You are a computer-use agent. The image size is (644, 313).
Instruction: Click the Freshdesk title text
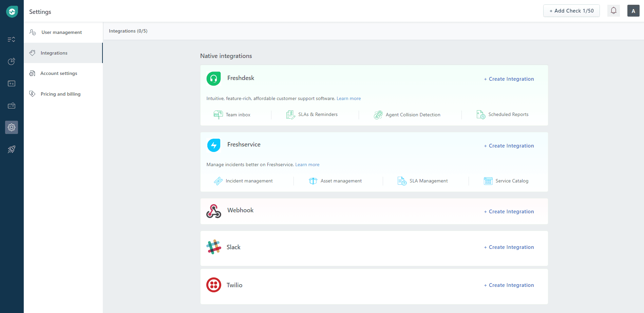tap(241, 78)
